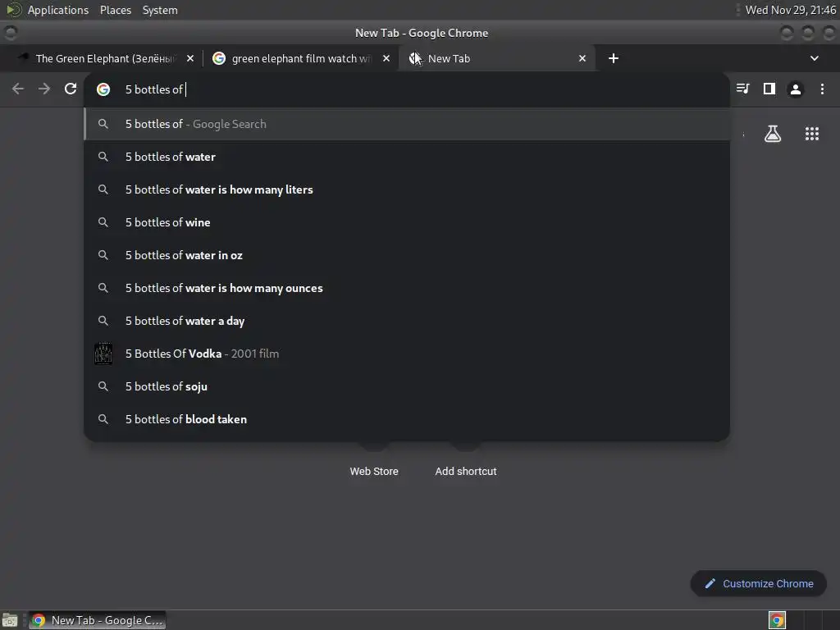Expand the tab search chevron
840x630 pixels.
(x=815, y=58)
